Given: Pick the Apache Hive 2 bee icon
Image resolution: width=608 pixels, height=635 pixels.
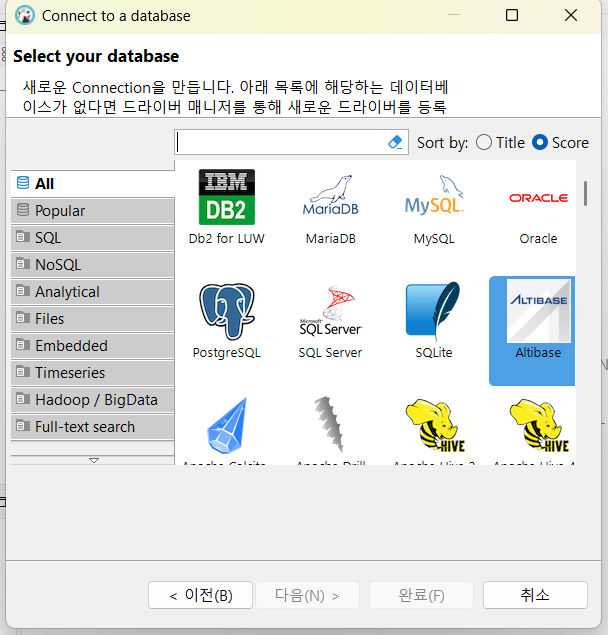Looking at the screenshot, I should pos(435,425).
